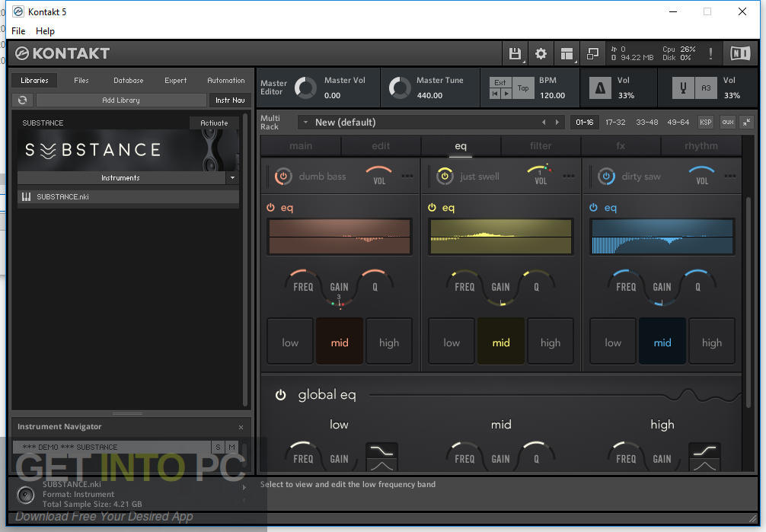This screenshot has height=532, width=766.
Task: Expand the info pane arrow
Action: coord(244,488)
